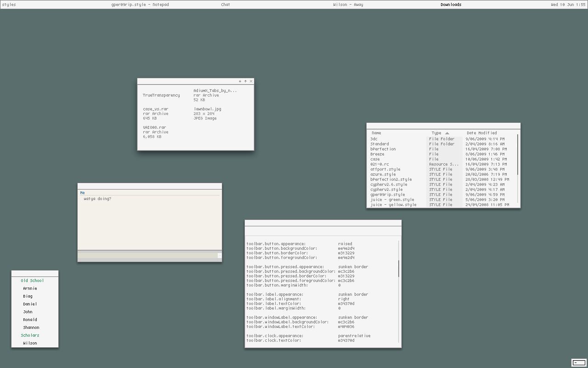The height and width of the screenshot is (368, 588).
Task: Click the Notepad window vertical scrollbar thumb
Action: point(399,269)
